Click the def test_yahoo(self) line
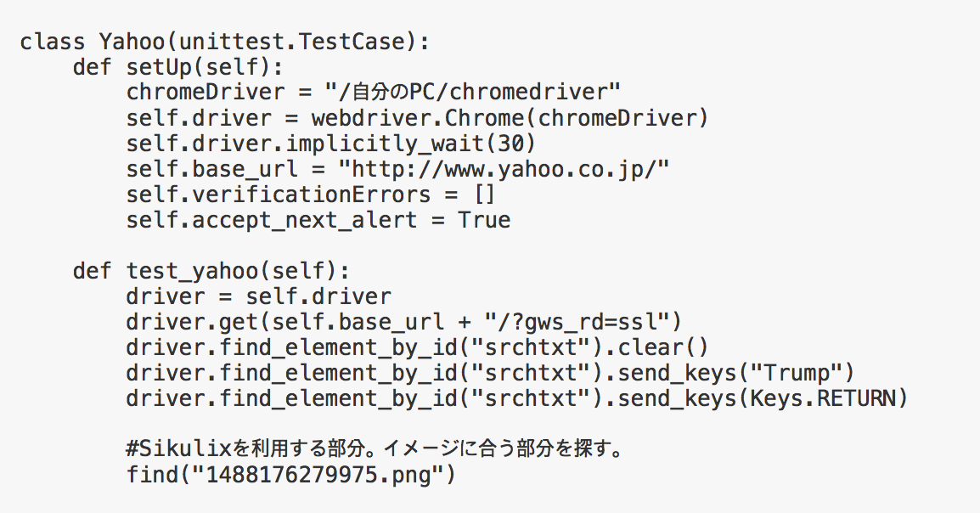980x513 pixels. (x=211, y=271)
